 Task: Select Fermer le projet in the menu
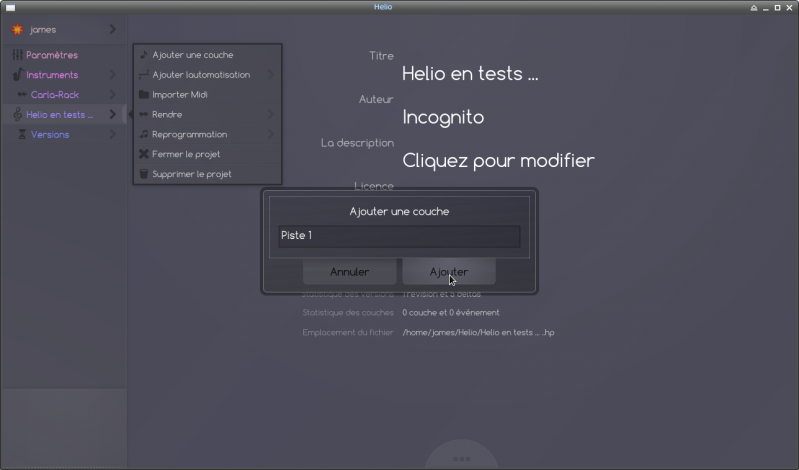point(207,154)
